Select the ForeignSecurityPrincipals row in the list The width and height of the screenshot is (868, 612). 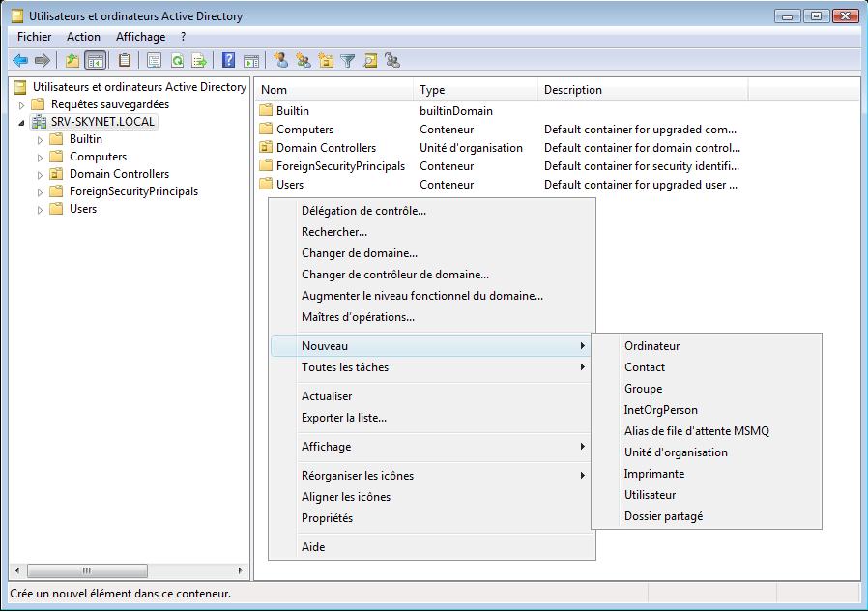point(340,166)
